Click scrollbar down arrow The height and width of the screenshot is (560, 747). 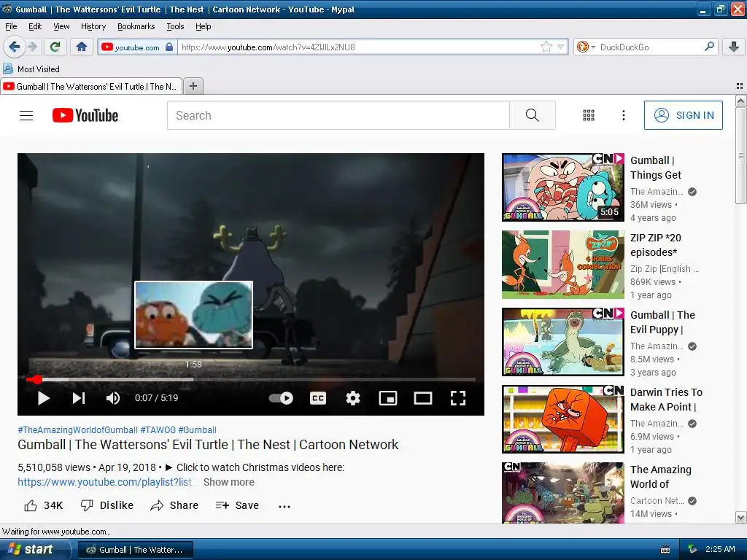click(x=740, y=518)
